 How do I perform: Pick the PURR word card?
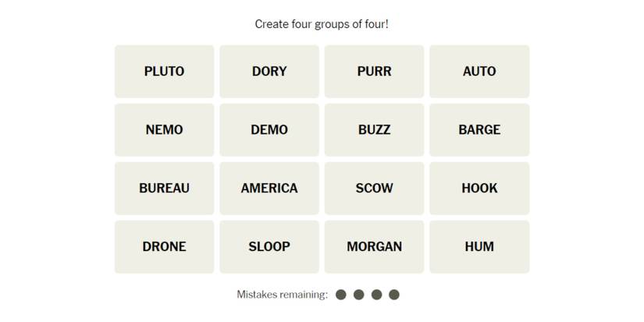click(x=374, y=71)
